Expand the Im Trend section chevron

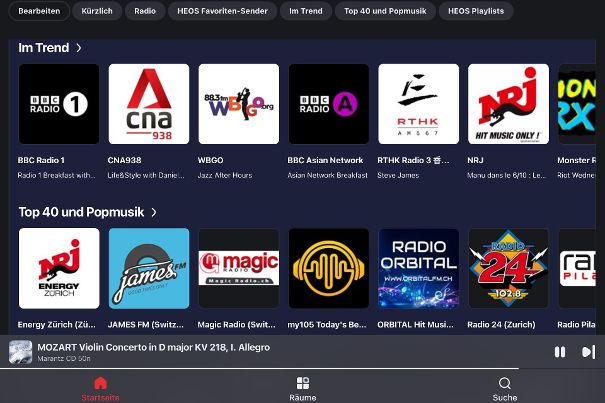pos(79,48)
